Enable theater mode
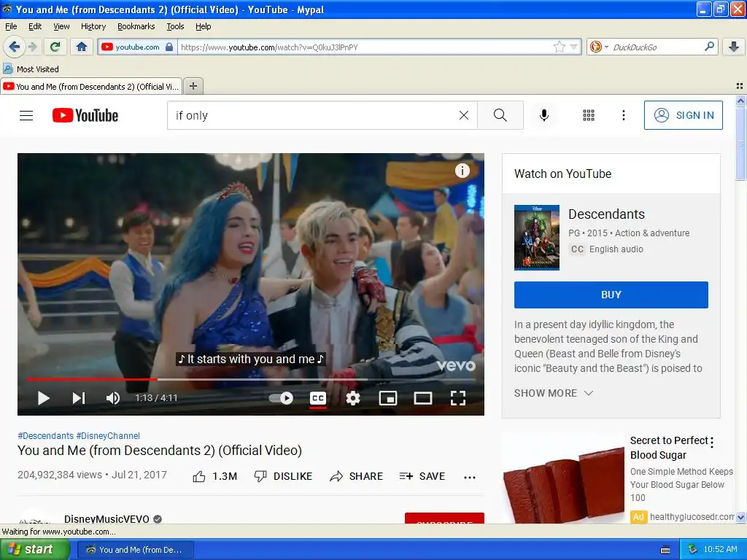The height and width of the screenshot is (560, 747). point(423,398)
